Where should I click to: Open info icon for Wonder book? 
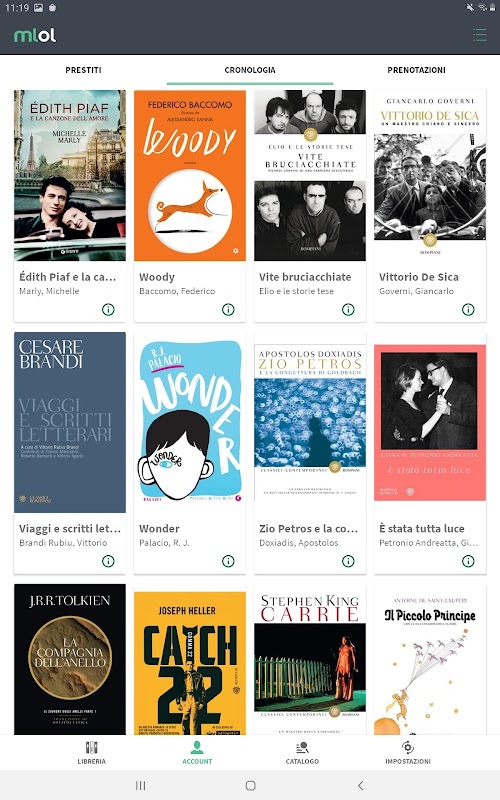[228, 561]
